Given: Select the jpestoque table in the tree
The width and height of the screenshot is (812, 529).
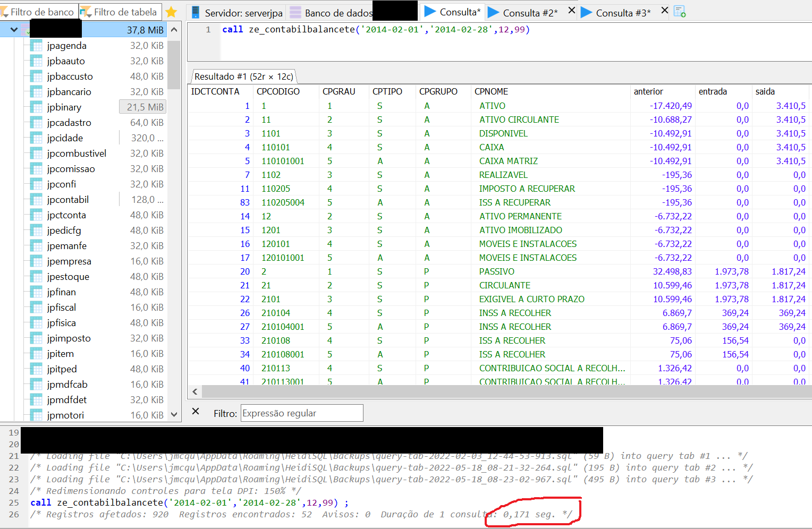Looking at the screenshot, I should click(x=68, y=277).
